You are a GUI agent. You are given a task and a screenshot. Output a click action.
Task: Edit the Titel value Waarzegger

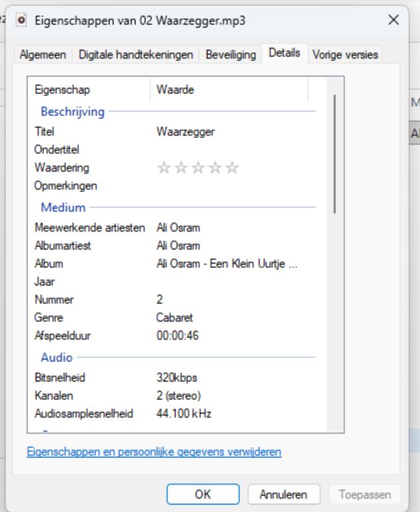[x=185, y=132]
